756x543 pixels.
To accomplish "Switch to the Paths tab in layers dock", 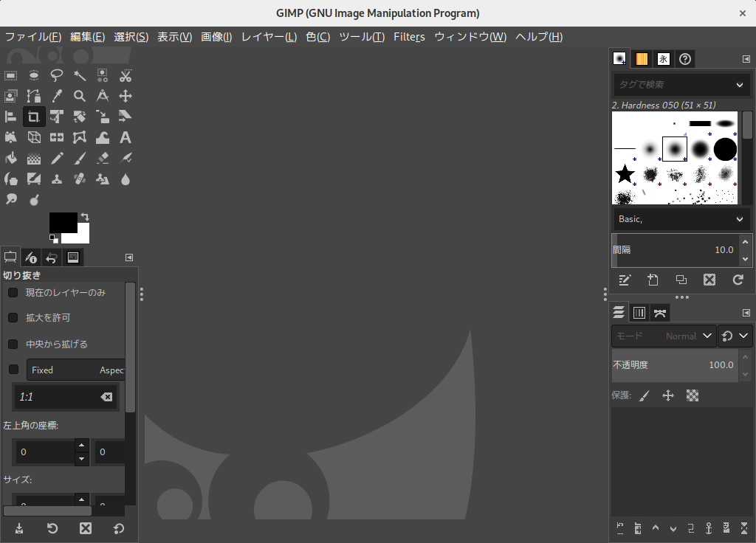I will (x=660, y=313).
